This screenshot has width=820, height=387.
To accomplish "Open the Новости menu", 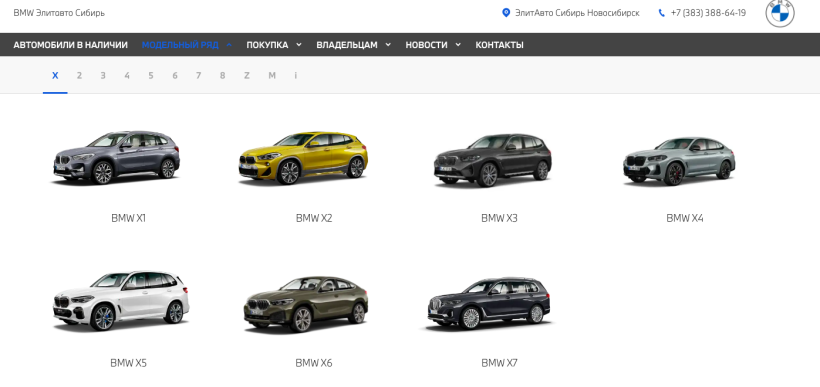I will point(426,45).
